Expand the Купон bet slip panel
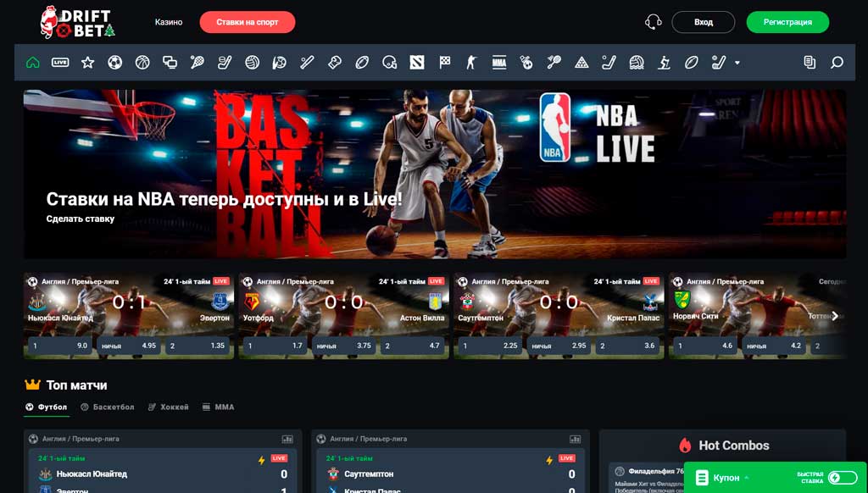 [726, 478]
